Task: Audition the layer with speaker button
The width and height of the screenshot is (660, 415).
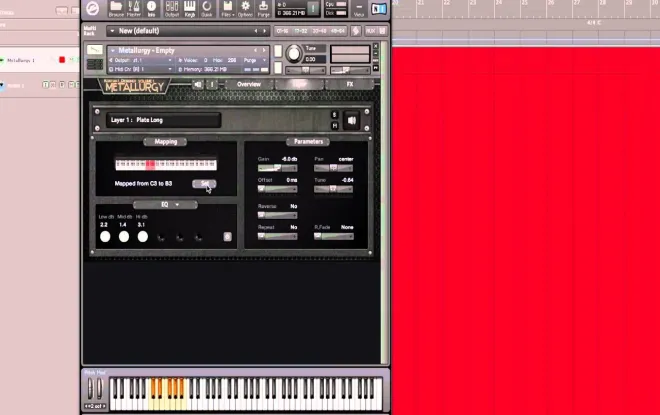Action: tap(352, 120)
